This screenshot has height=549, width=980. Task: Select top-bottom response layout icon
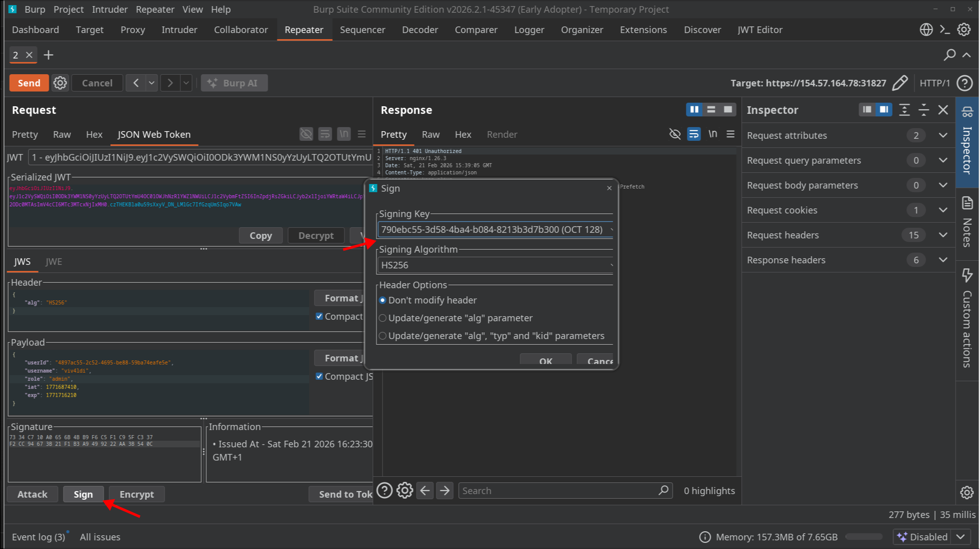click(x=711, y=109)
